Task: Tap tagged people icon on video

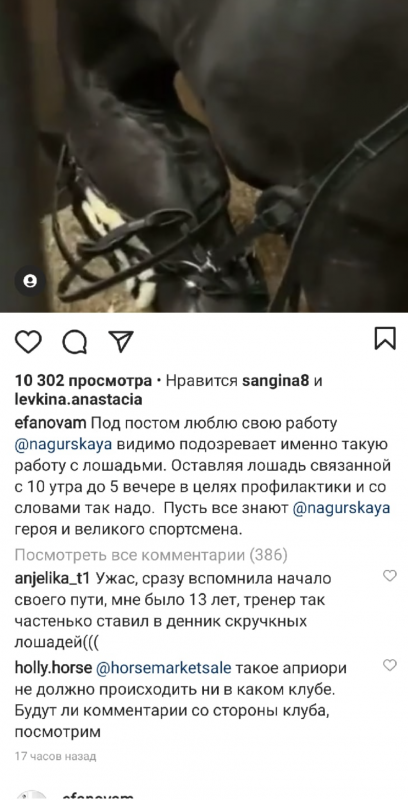Action: 30,281
